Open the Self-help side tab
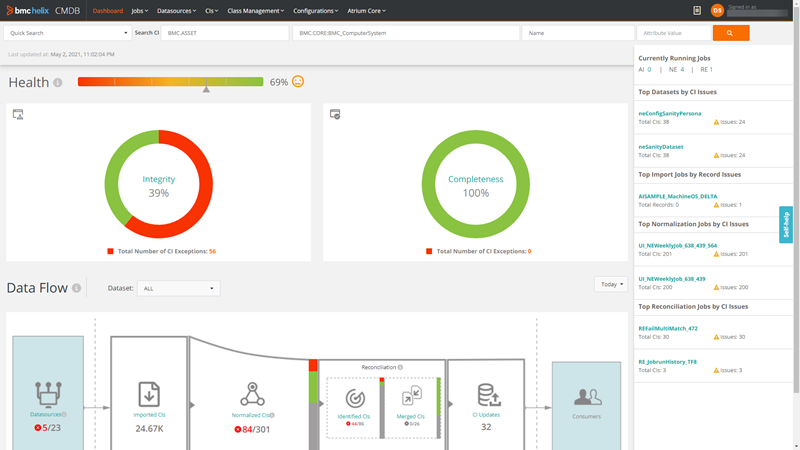 (786, 224)
